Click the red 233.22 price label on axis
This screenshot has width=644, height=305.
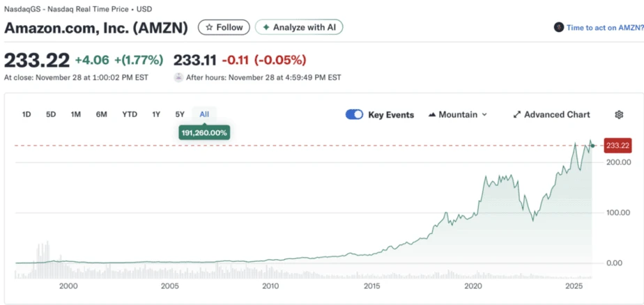[618, 146]
